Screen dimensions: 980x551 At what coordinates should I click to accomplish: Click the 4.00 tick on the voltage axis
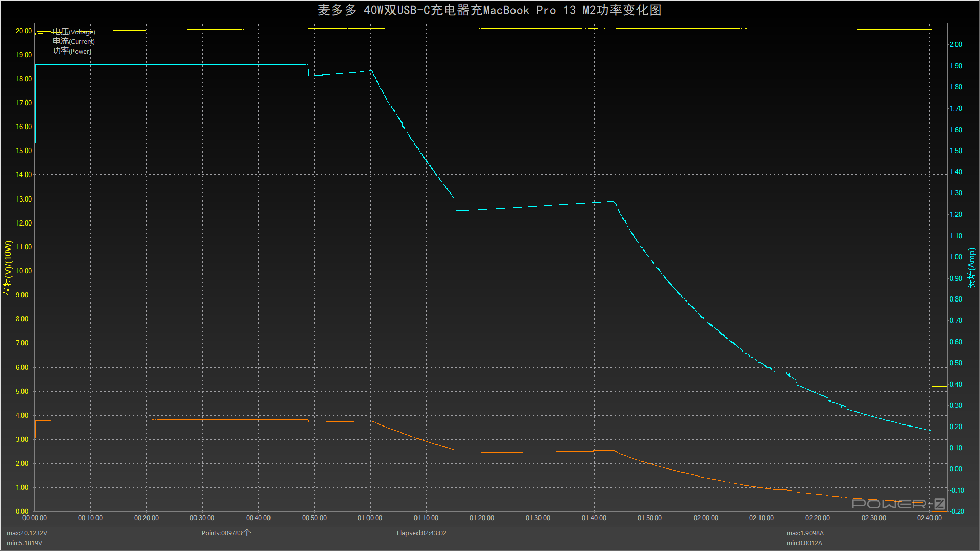tap(22, 415)
